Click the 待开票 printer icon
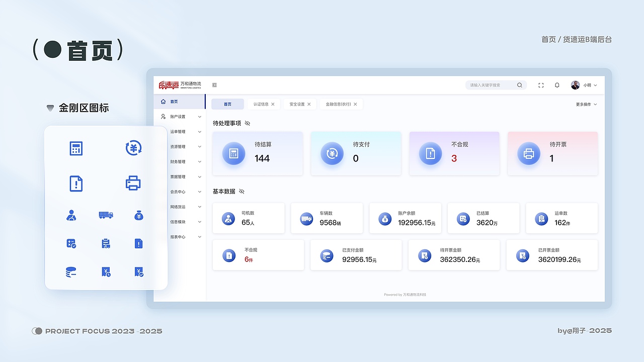 tap(529, 153)
